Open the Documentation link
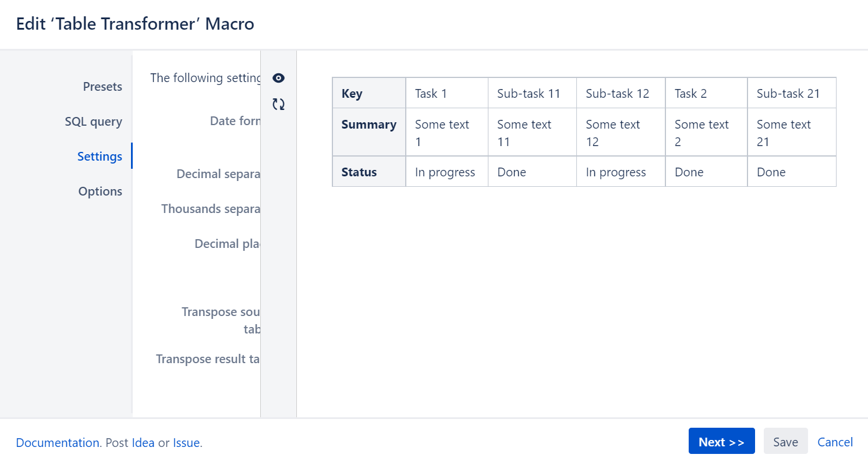Image resolution: width=868 pixels, height=458 pixels. (58, 442)
